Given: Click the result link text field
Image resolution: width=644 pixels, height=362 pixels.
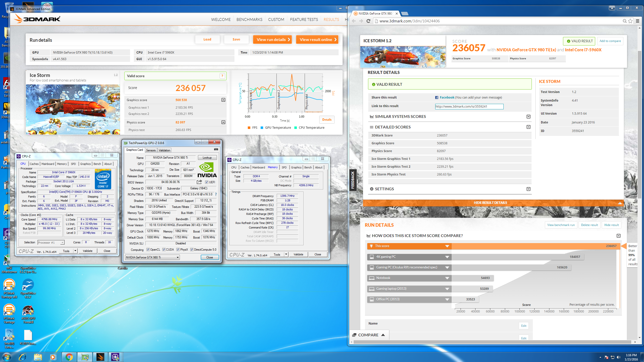Looking at the screenshot, I should (469, 107).
